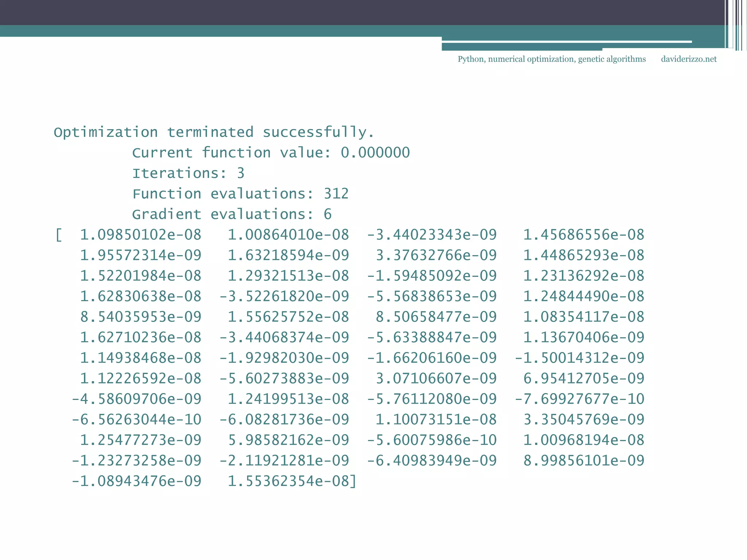The height and width of the screenshot is (560, 747).
Task: Click the value -6.56263044e-10
Action: (136, 420)
